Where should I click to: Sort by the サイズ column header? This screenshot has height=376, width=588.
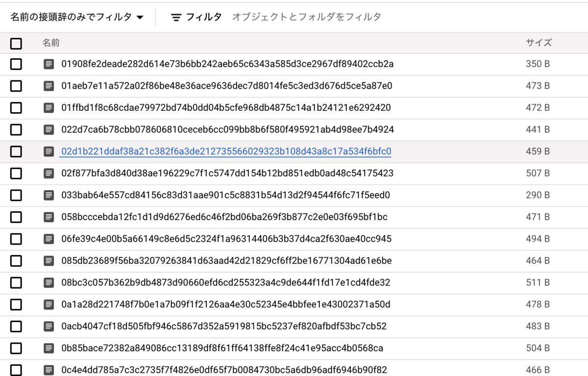(x=539, y=43)
